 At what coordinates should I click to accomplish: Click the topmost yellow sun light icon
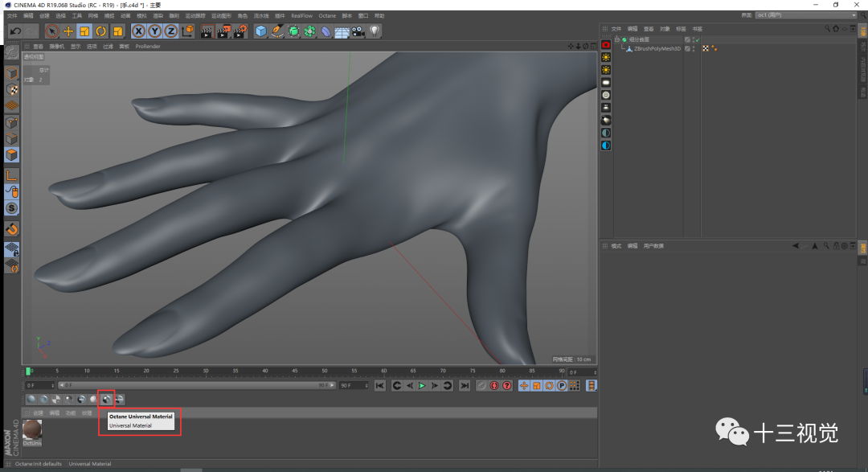pos(606,58)
